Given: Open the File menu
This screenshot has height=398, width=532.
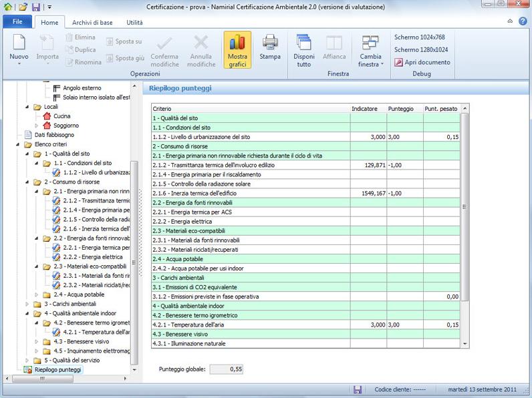Looking at the screenshot, I should point(17,22).
